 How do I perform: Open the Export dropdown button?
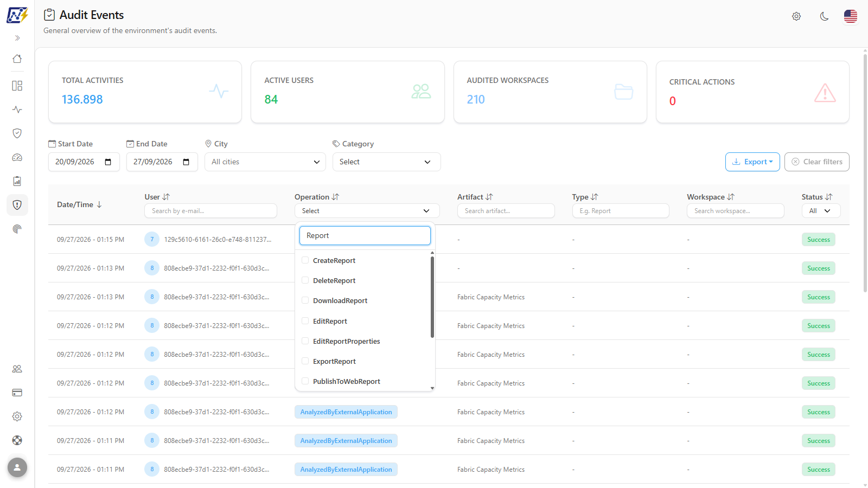[x=752, y=162]
